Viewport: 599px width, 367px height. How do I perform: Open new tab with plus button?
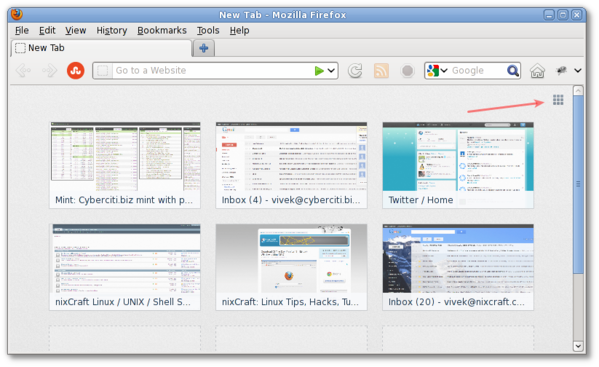pos(204,49)
